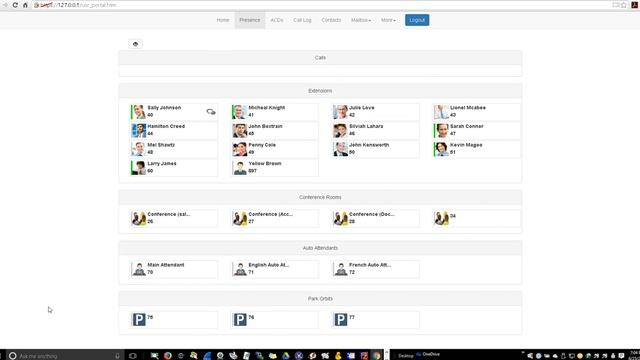Screen dimensions: 640x360
Task: Select the Julie Love name text
Action: (x=362, y=108)
